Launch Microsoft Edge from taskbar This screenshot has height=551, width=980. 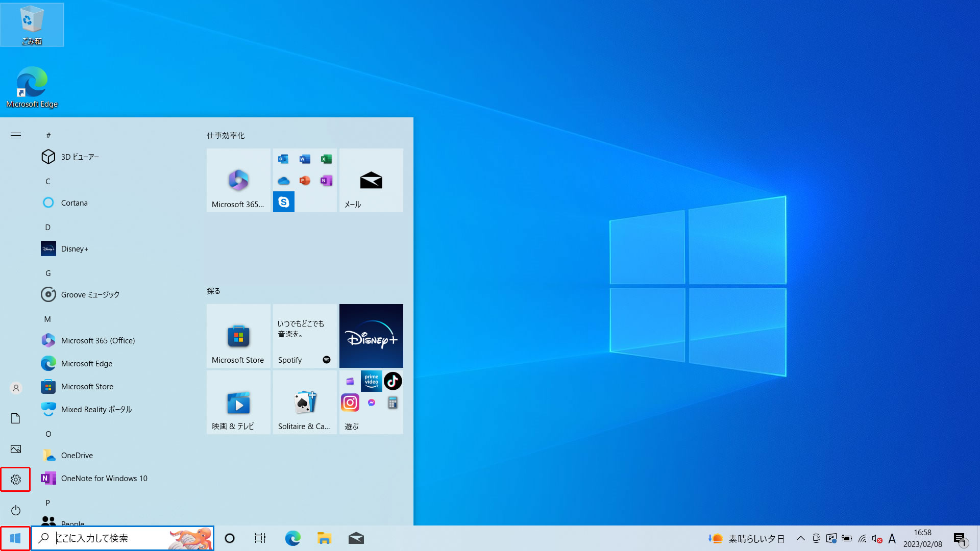(x=292, y=538)
